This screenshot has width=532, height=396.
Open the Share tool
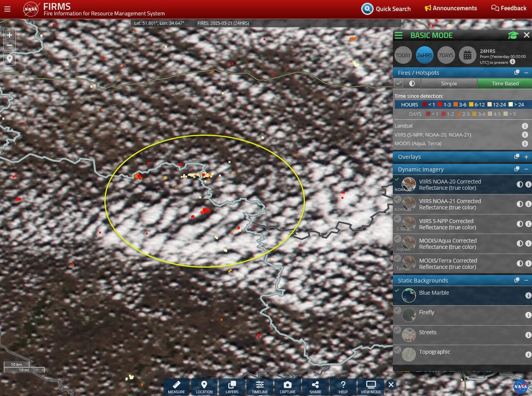(x=315, y=386)
